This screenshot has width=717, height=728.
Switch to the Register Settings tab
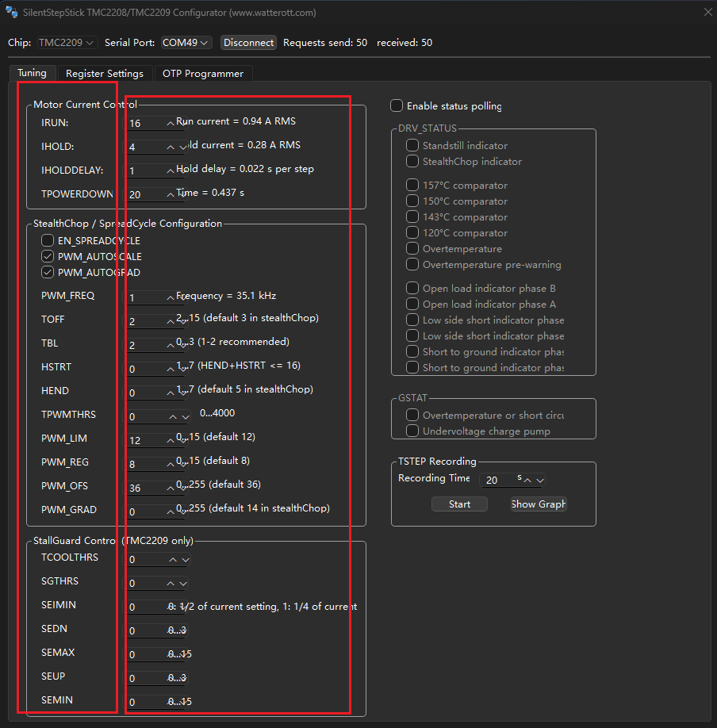pos(105,74)
